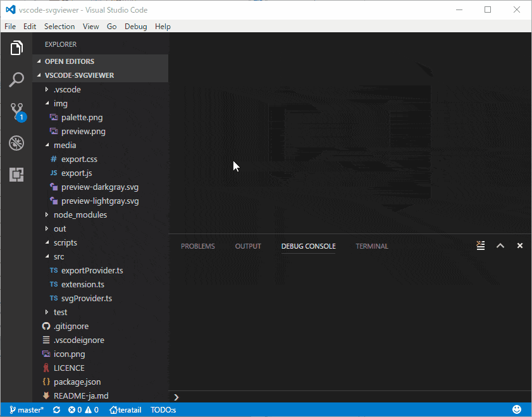
Task: Collapse the VSCODE-SVGVIEWER section
Action: [x=39, y=75]
